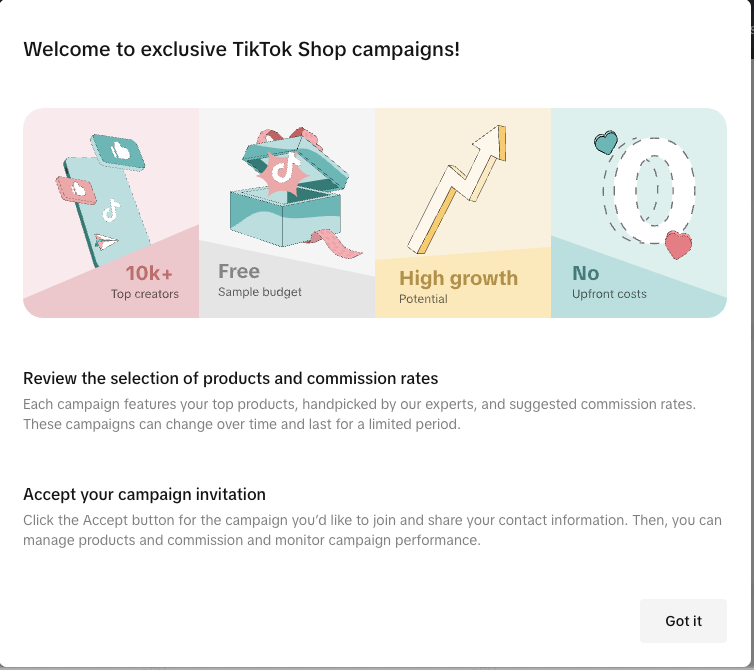Click the Accept your campaign invitation heading
The width and height of the screenshot is (754, 670).
tap(144, 494)
